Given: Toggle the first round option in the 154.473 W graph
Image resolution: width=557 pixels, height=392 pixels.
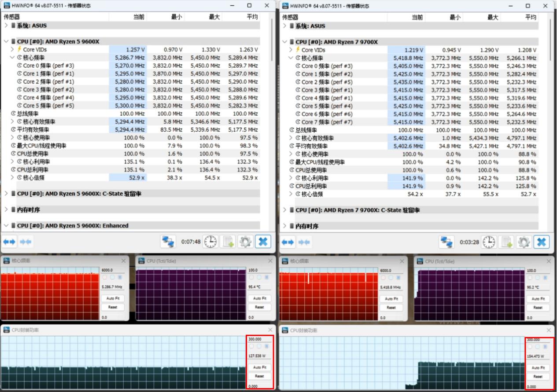Looking at the screenshot, I should point(530,347).
